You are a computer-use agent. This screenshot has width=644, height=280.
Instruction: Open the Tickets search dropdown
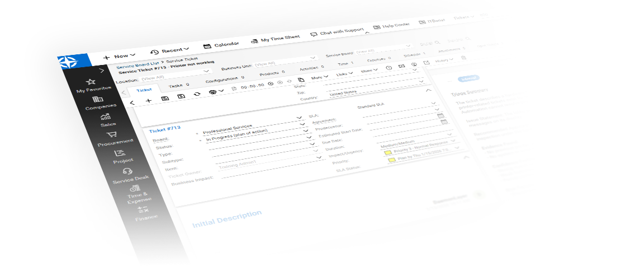coord(463,18)
